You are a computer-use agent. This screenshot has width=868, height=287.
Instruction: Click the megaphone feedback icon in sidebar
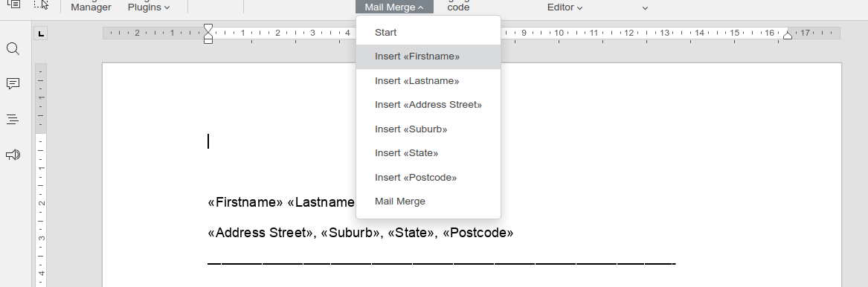13,155
